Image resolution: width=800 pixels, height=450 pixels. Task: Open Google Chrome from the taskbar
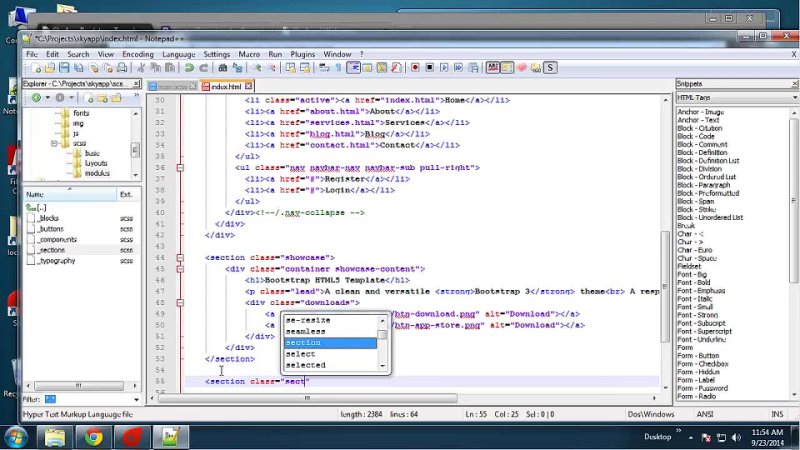[93, 437]
